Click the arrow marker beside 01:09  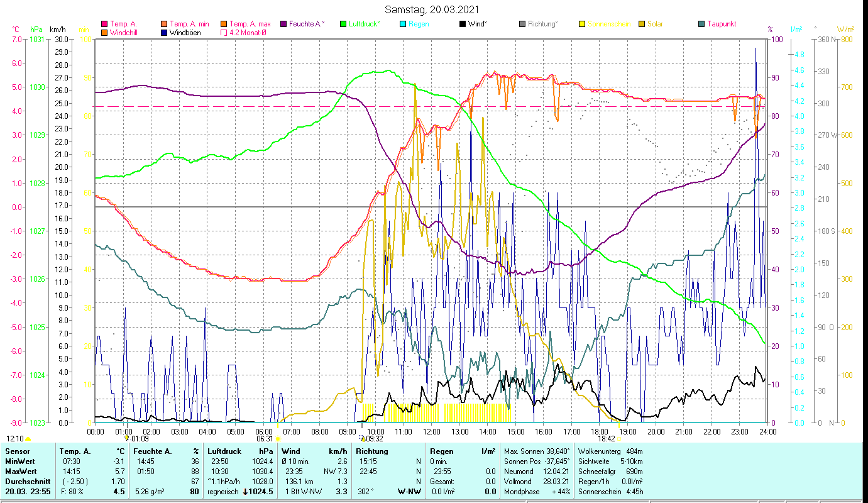tap(128, 438)
